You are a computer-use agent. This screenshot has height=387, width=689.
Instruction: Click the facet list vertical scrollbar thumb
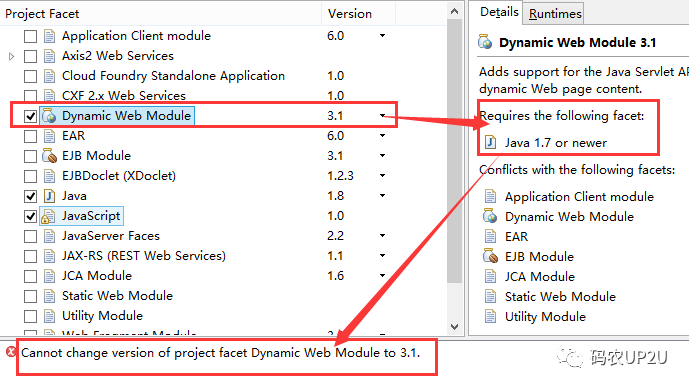[x=454, y=152]
